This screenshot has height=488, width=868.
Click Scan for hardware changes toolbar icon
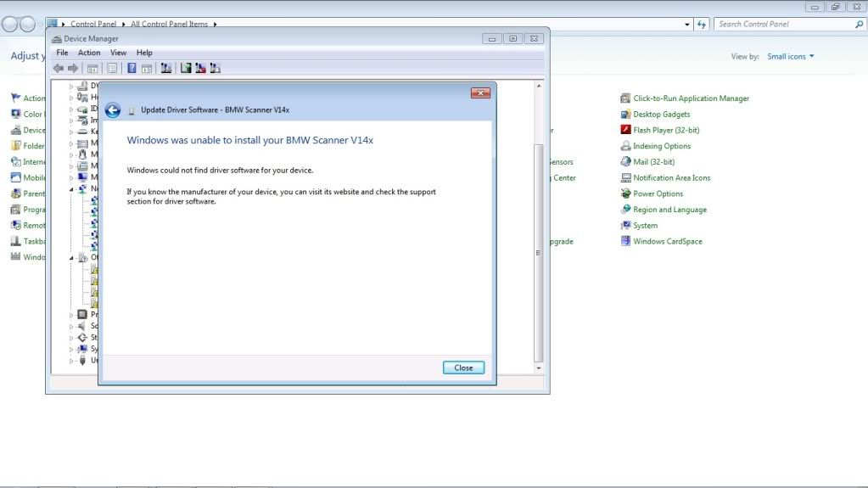click(166, 68)
